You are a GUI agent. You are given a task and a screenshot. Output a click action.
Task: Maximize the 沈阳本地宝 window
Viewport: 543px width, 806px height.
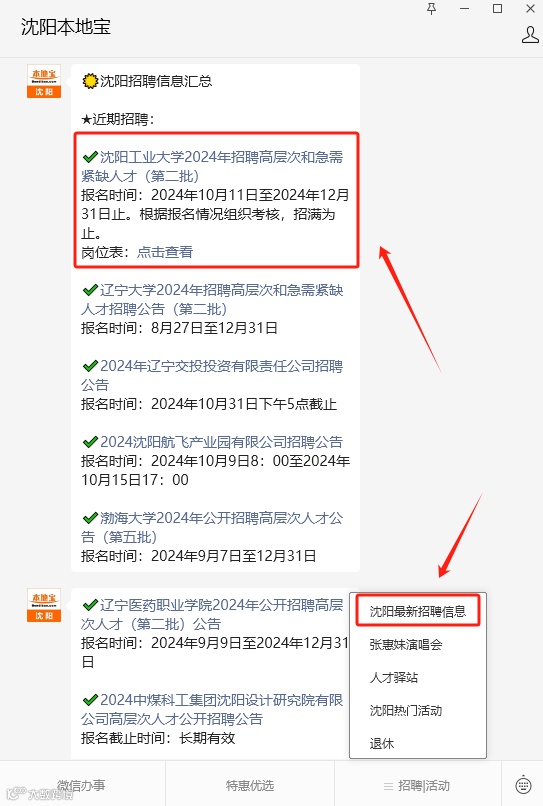pyautogui.click(x=497, y=9)
